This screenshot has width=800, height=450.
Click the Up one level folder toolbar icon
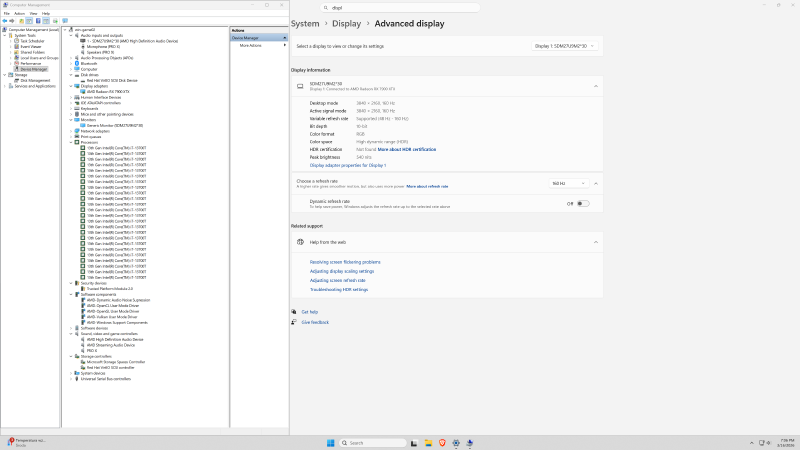click(x=21, y=21)
